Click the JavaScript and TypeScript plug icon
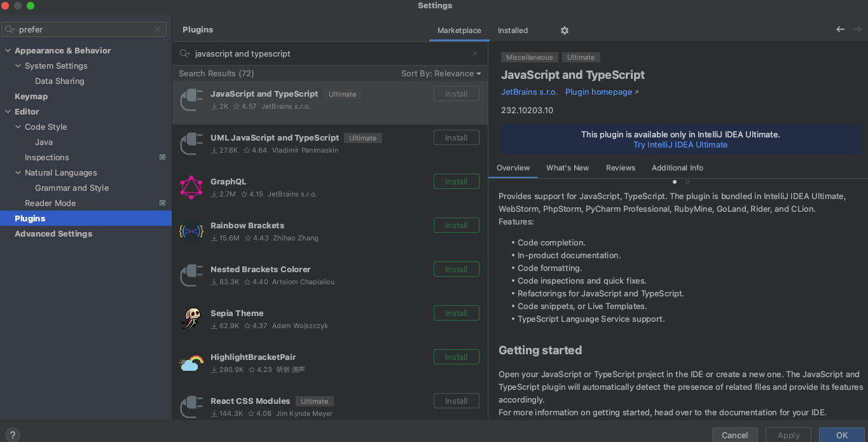The height and width of the screenshot is (442, 868). pyautogui.click(x=191, y=100)
